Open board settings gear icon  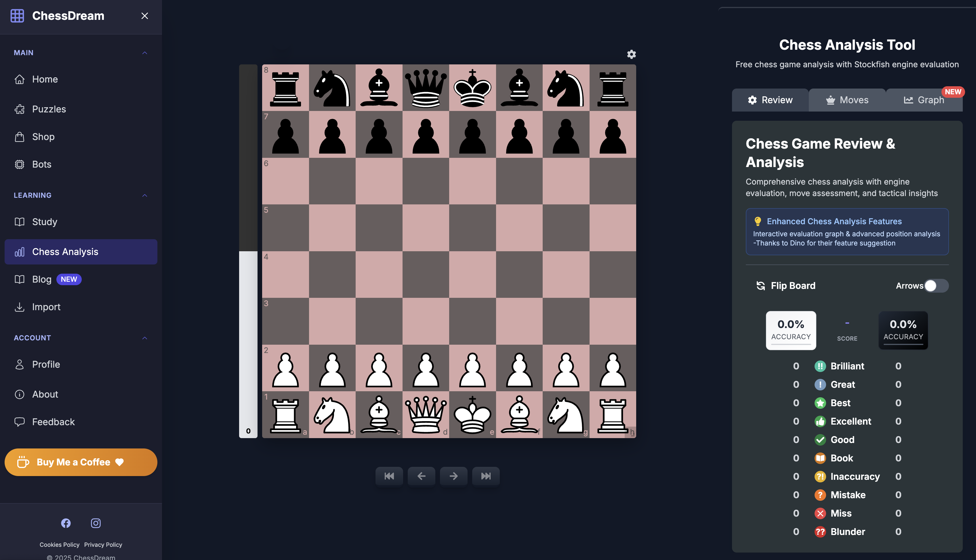(x=631, y=54)
